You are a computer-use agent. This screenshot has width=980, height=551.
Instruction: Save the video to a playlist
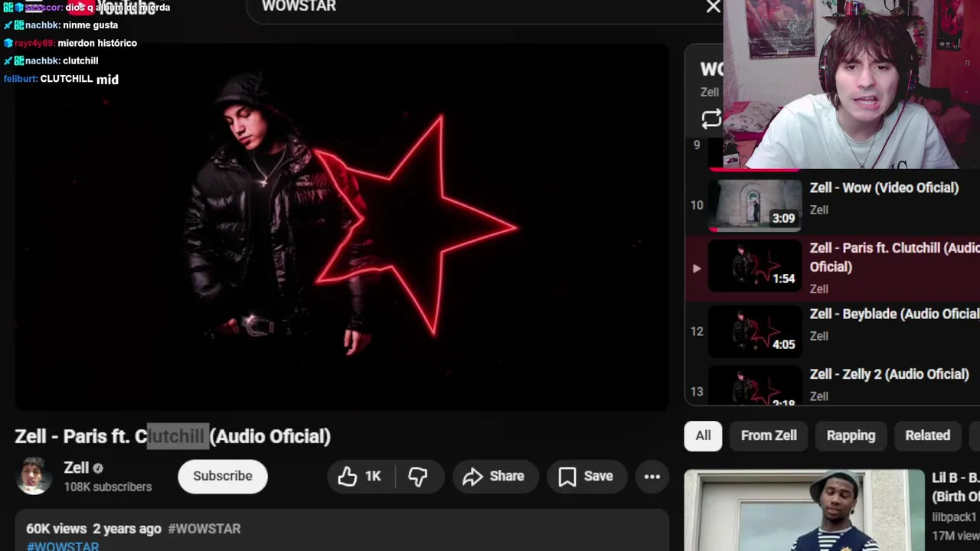pos(586,476)
